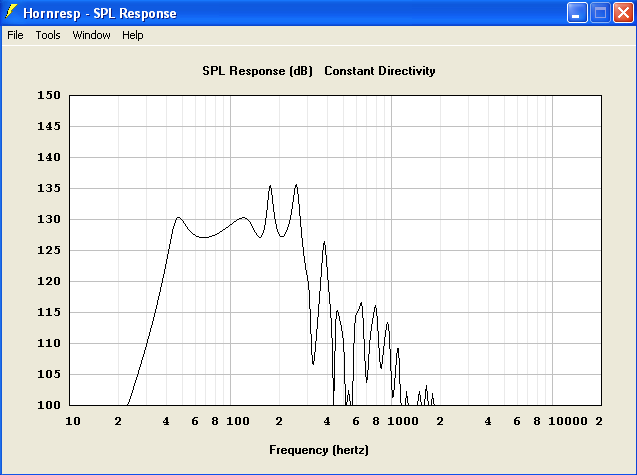Close the Hornresp SPL Response window
The image size is (637, 475).
tap(623, 13)
